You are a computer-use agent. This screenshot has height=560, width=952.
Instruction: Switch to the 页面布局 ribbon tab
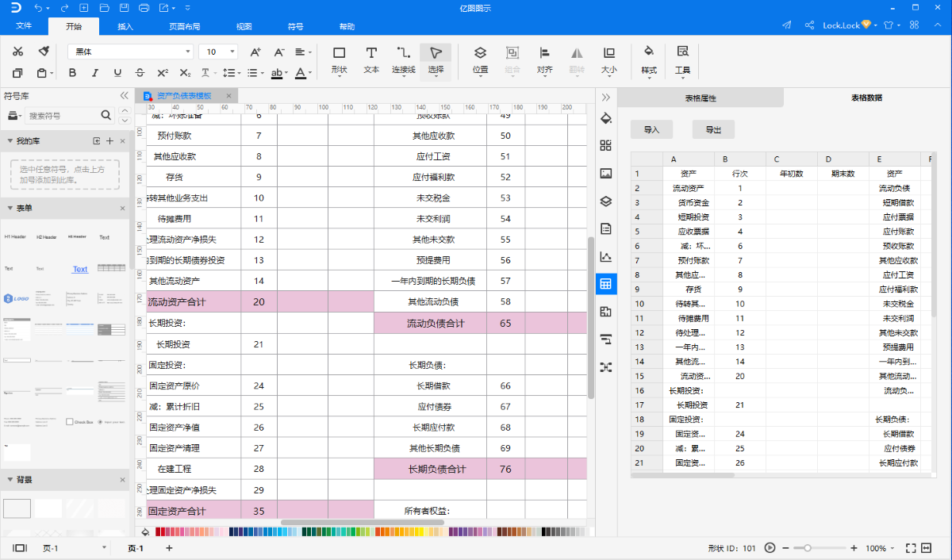tap(184, 26)
